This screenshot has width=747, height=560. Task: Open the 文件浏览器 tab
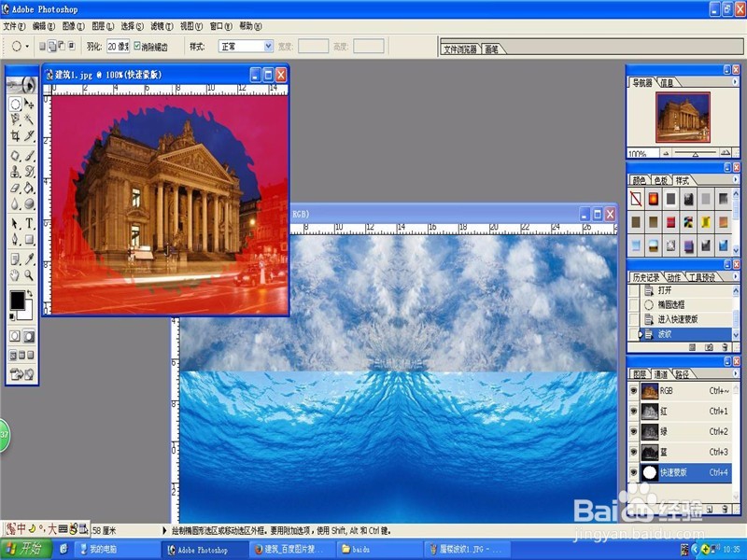coord(460,49)
